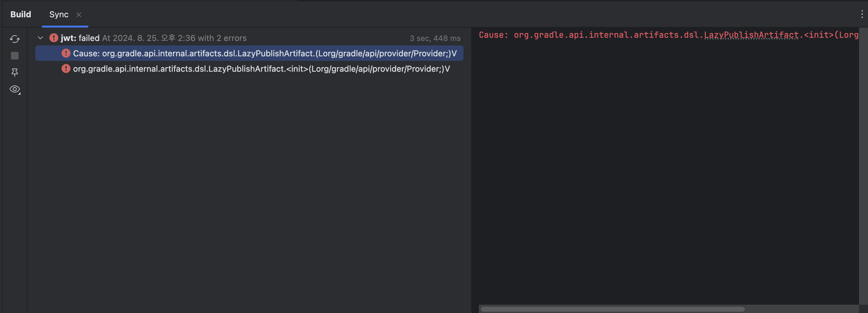Select the second LazyPublishArtifact.<init> error row

point(249,69)
